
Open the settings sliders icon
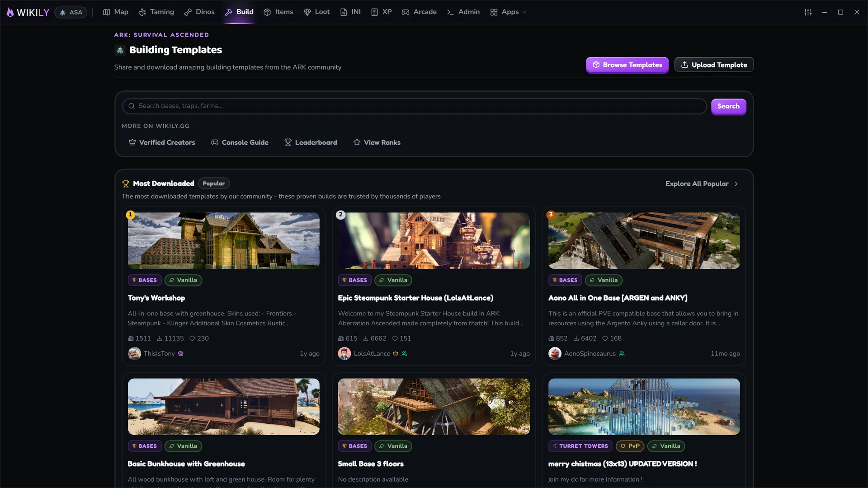pyautogui.click(x=808, y=12)
